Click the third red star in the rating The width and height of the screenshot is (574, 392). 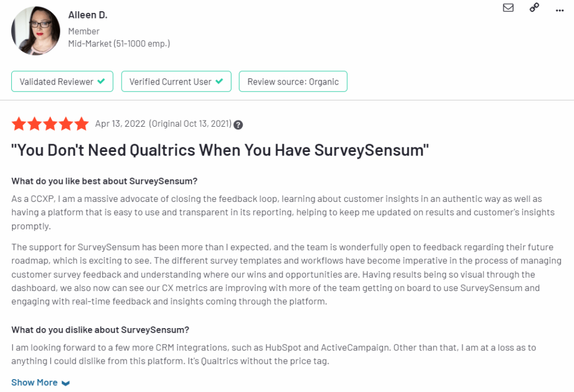click(50, 123)
